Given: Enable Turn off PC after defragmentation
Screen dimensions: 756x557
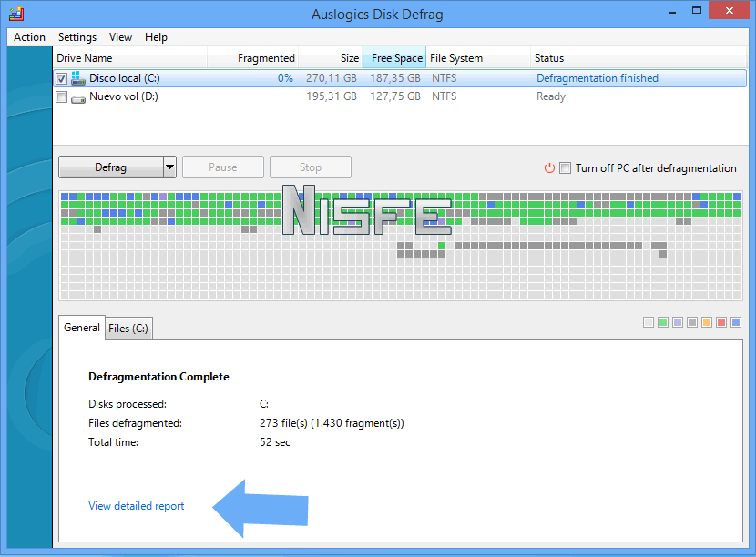Looking at the screenshot, I should [566, 168].
